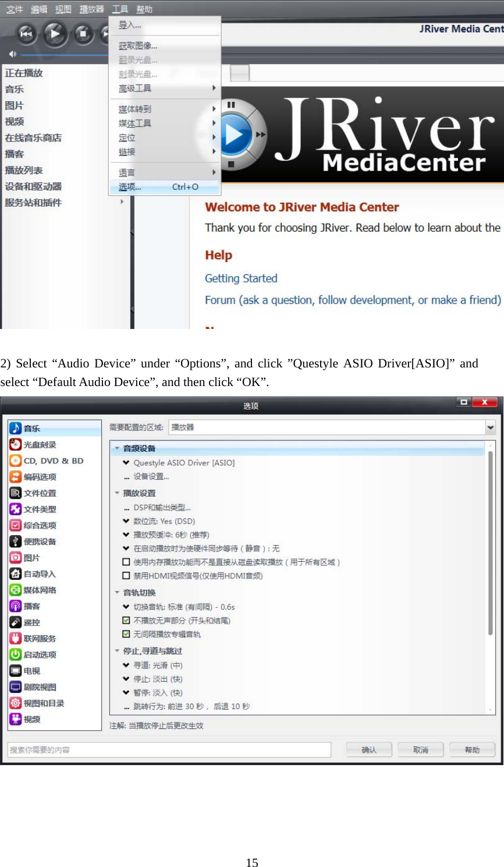The height and width of the screenshot is (867, 504).
Task: Open the Forum link
Action: pos(353,300)
